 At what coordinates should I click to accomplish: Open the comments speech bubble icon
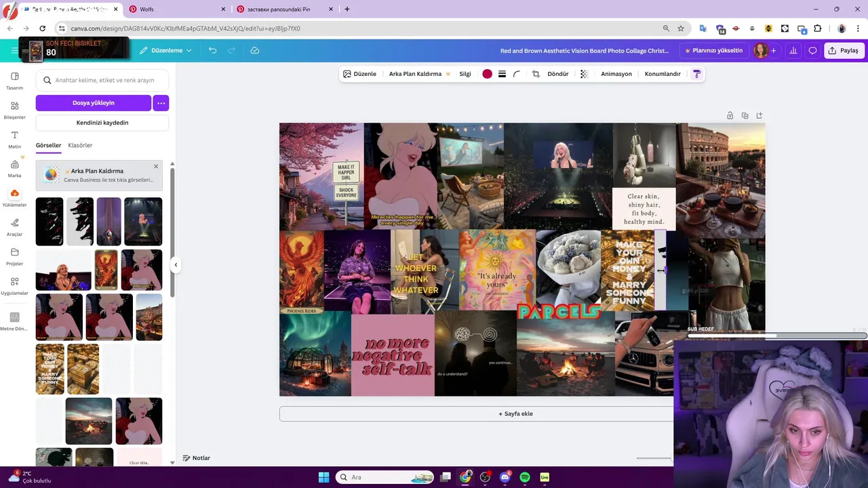pos(812,50)
